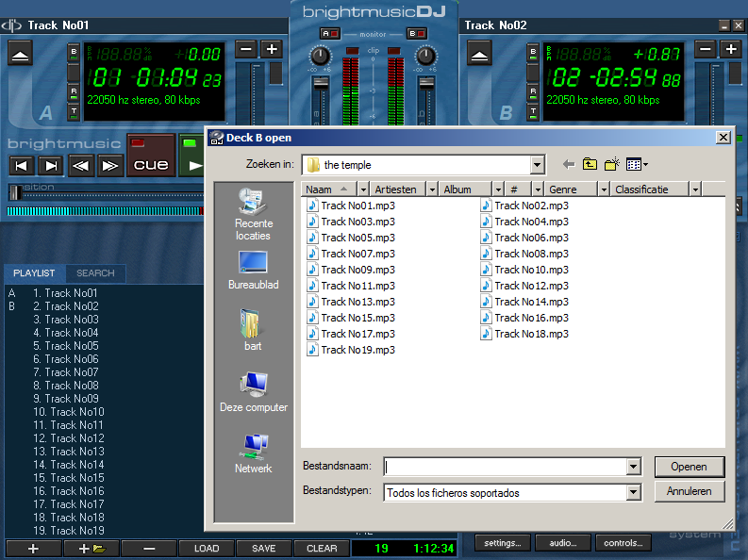748x560 pixels.
Task: Go up one folder level
Action: coord(590,164)
